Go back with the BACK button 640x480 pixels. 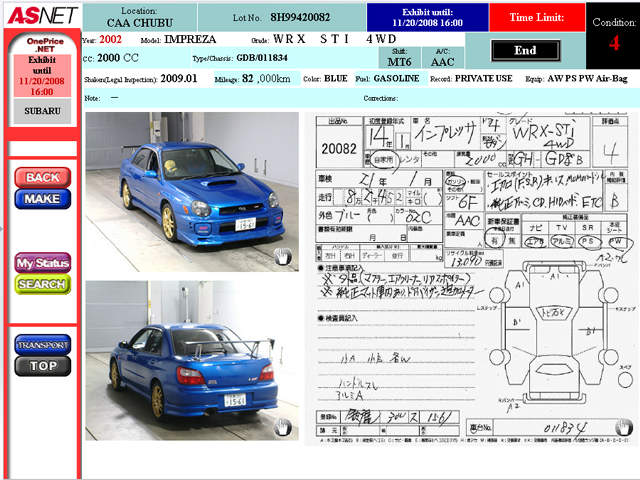pos(43,178)
